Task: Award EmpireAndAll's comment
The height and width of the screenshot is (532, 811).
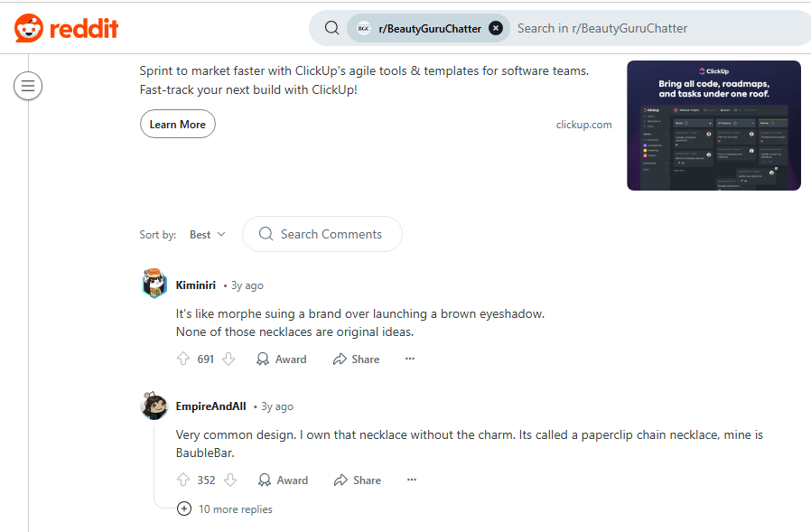Action: pyautogui.click(x=283, y=480)
